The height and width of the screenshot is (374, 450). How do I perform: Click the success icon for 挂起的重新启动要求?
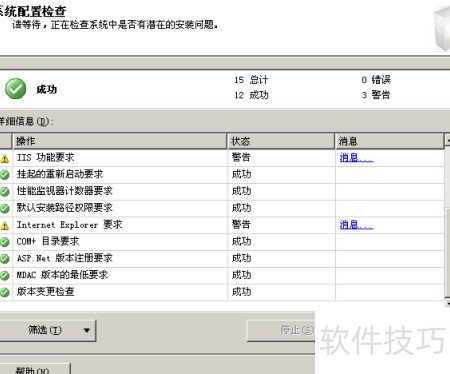click(4, 175)
